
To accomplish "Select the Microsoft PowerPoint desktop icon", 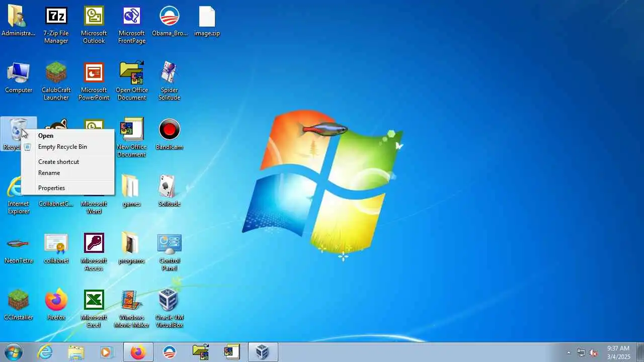I will 94,81.
